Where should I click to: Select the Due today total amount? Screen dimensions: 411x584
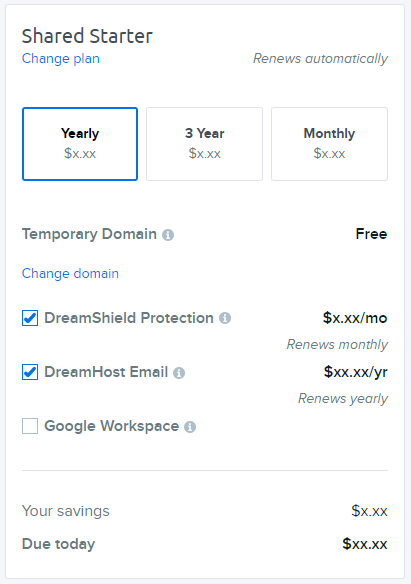365,544
